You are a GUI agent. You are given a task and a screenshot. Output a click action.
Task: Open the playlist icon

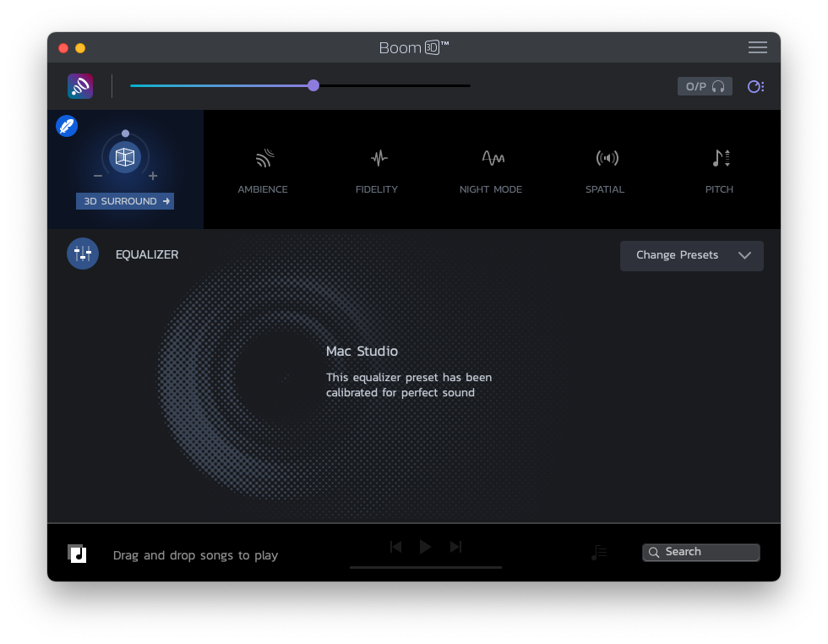pyautogui.click(x=598, y=553)
